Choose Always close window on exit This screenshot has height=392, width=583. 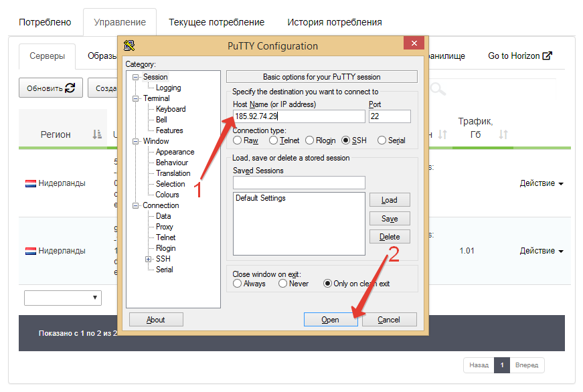pos(237,284)
